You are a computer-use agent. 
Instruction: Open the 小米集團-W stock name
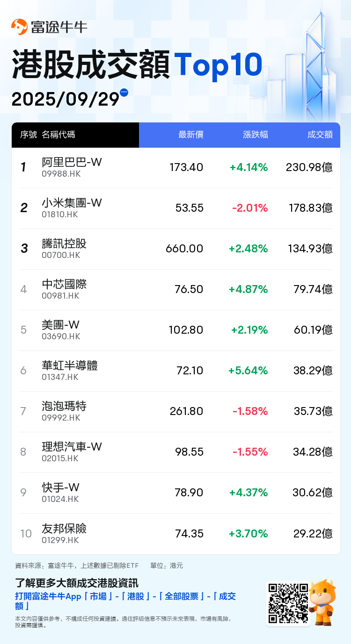coord(72,203)
